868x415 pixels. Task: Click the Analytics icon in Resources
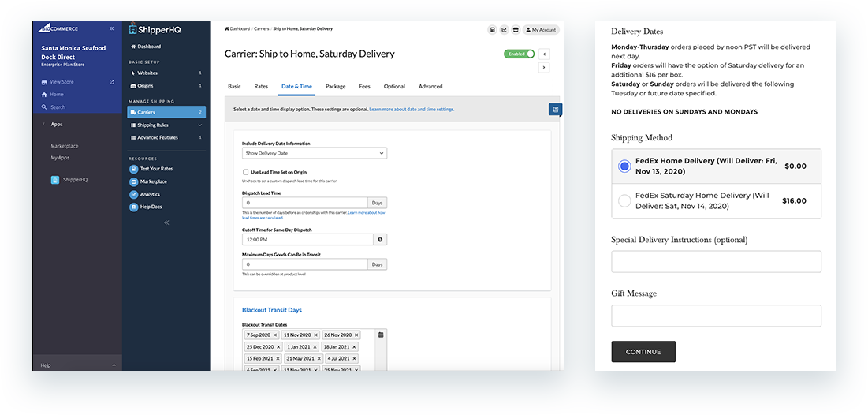134,194
